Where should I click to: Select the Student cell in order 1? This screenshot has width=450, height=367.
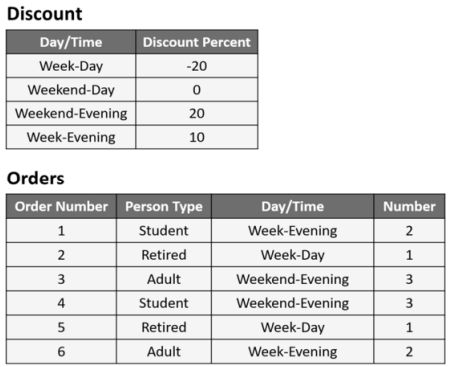(x=164, y=231)
